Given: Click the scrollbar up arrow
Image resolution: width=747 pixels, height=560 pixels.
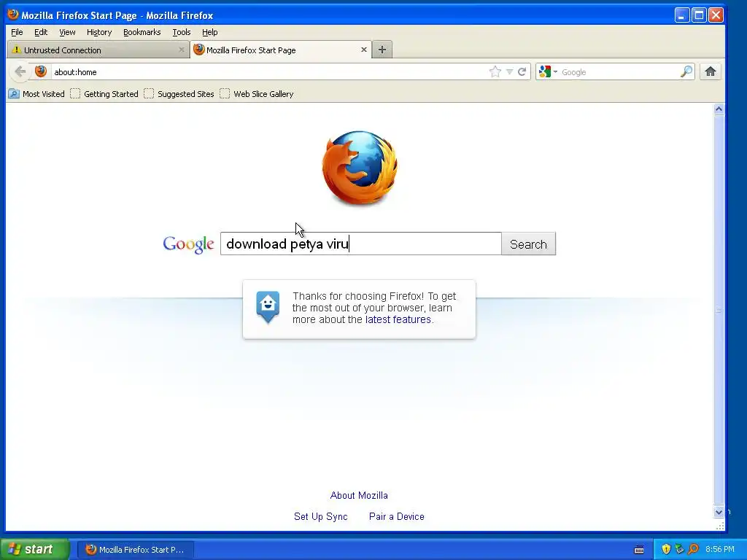Looking at the screenshot, I should tap(719, 109).
